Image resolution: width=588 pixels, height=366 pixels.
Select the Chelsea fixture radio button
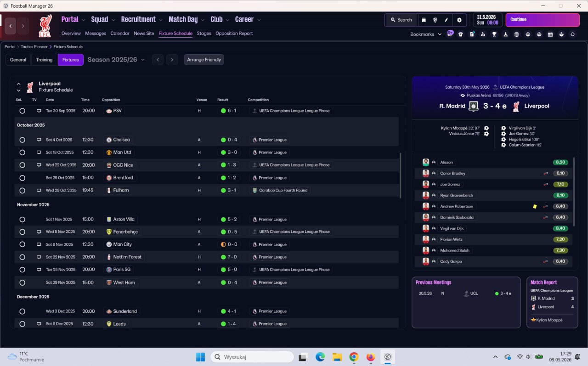point(22,140)
